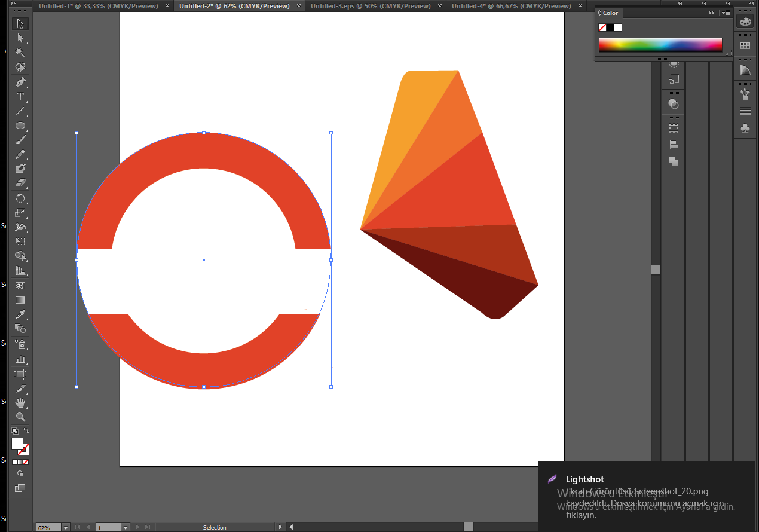Select the Column Graph tool
The height and width of the screenshot is (532, 759).
coord(20,359)
